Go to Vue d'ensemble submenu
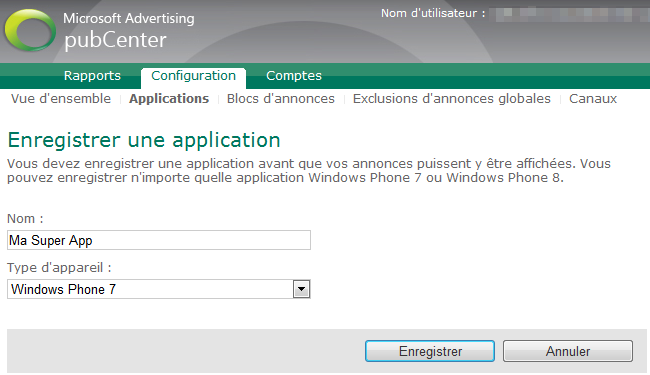 point(61,99)
